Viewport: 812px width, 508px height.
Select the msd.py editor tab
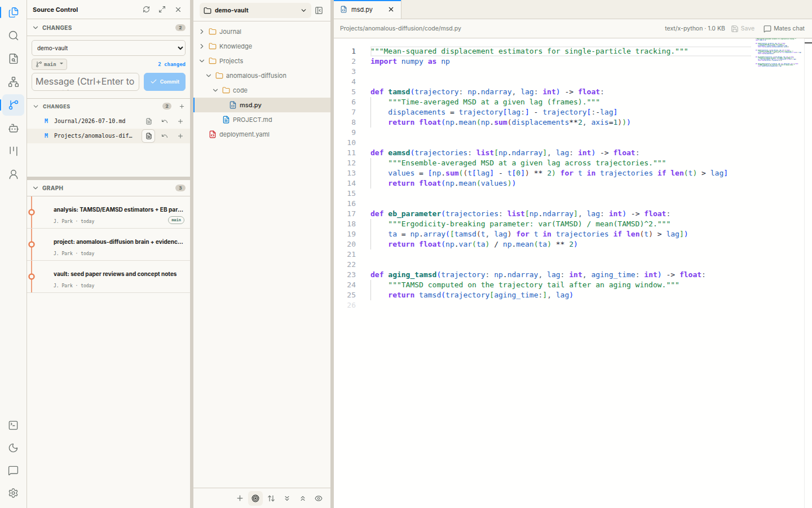361,10
